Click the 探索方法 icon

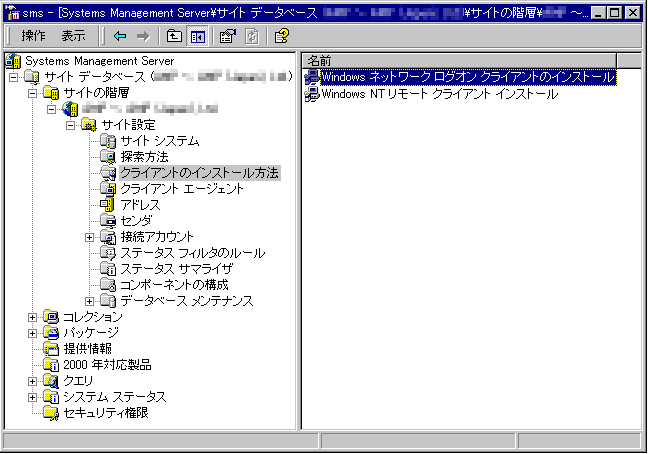click(108, 157)
